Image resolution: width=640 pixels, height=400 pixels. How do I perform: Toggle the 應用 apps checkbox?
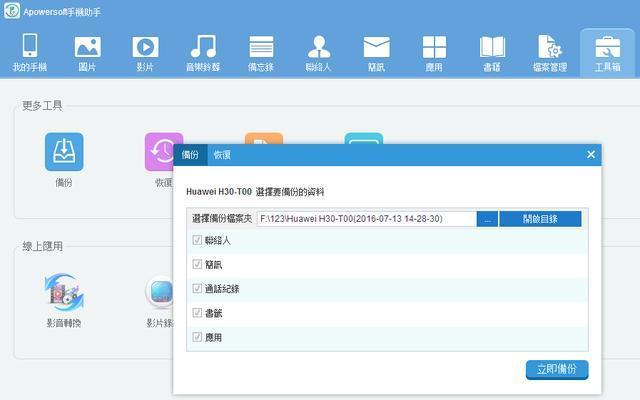pyautogui.click(x=197, y=337)
